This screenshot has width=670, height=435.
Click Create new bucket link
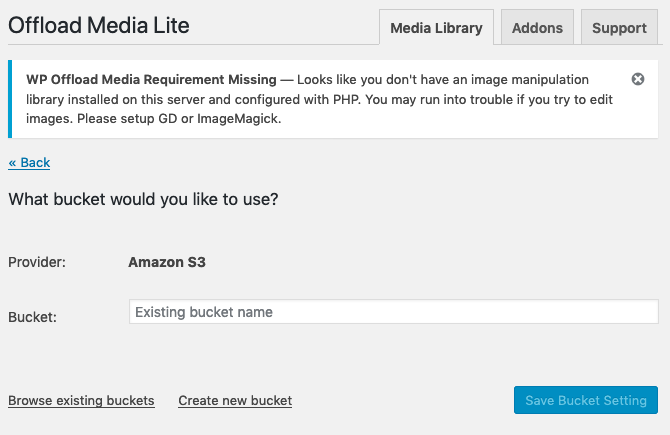click(x=235, y=401)
